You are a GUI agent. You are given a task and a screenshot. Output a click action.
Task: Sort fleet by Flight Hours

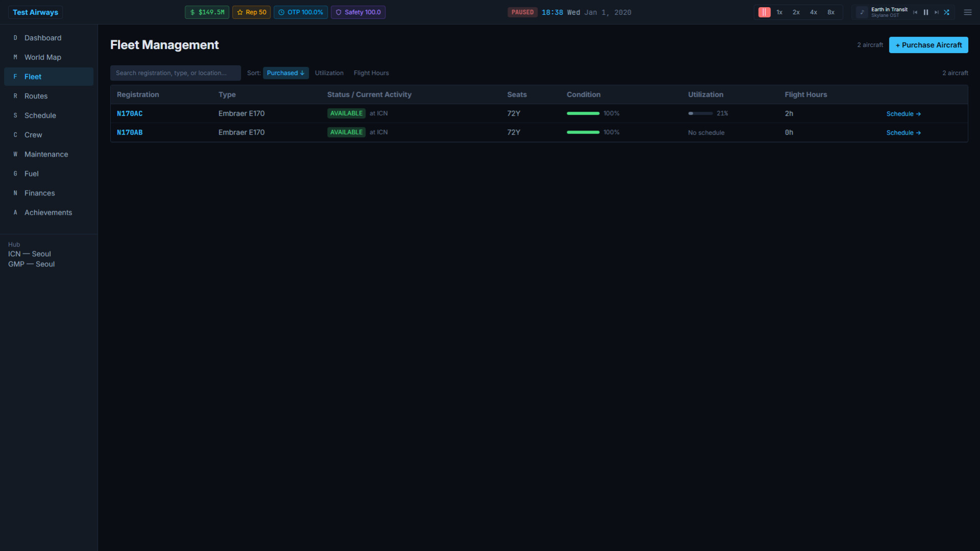[371, 73]
